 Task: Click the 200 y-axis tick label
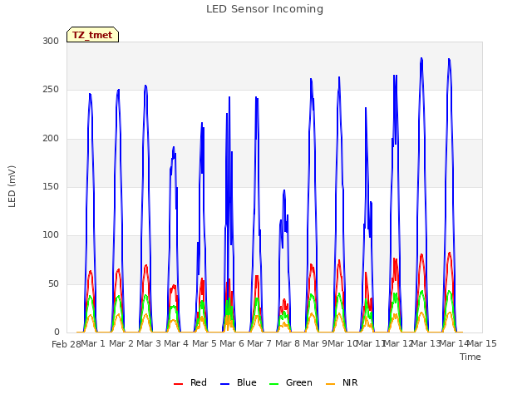(x=51, y=138)
